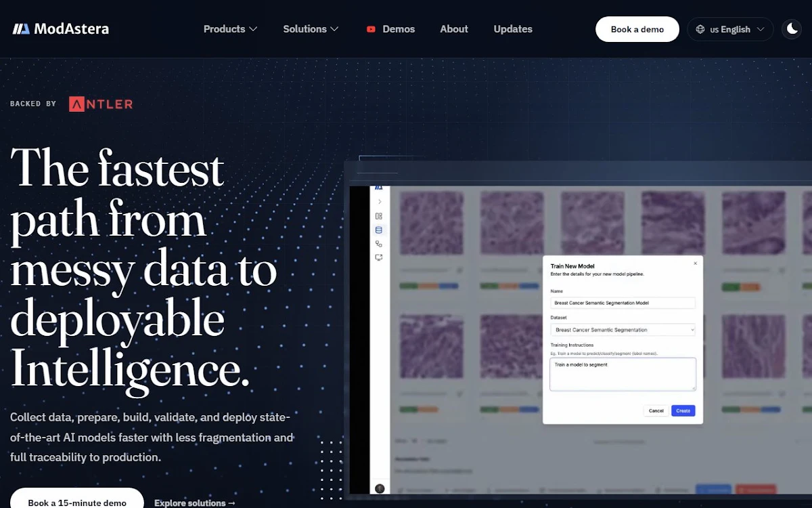Click the user avatar at the demo sidebar bottom

380,488
